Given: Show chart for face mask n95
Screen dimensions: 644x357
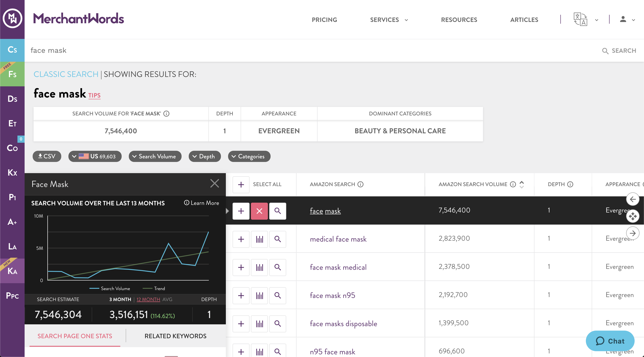Looking at the screenshot, I should [259, 296].
